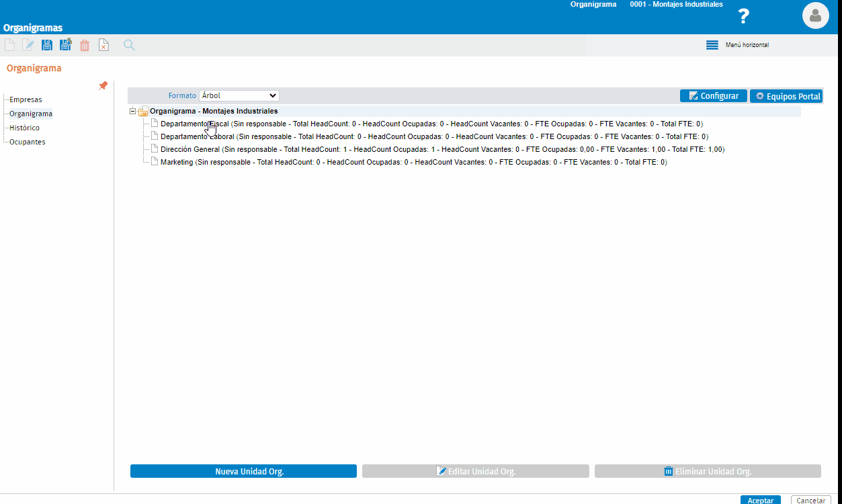Image resolution: width=842 pixels, height=504 pixels.
Task: Collapse the Organigrama - Montajes Industriales node
Action: tap(133, 112)
